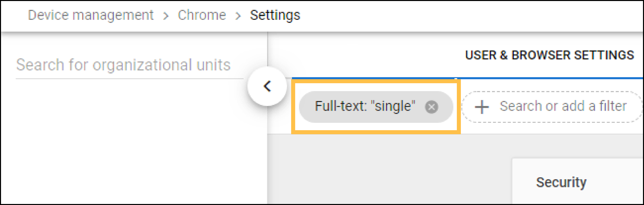Screen dimensions: 644x205
Task: Navigate to Device management via breadcrumb
Action: [x=91, y=15]
